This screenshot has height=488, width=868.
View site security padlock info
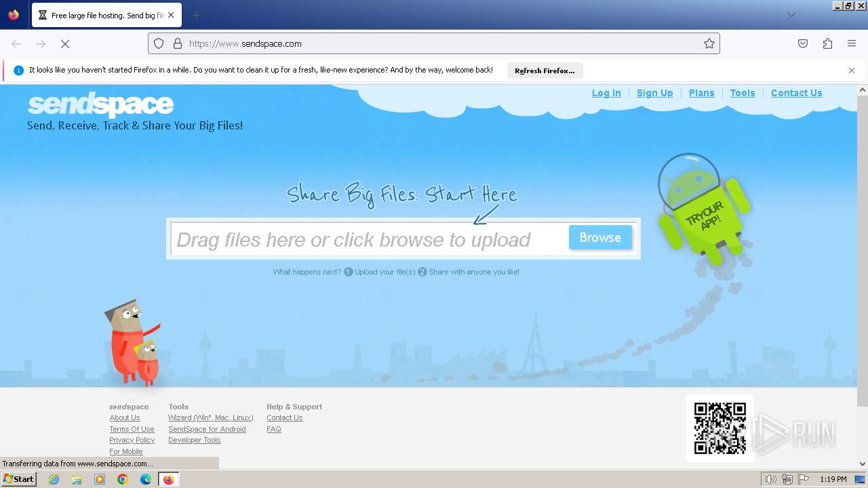(178, 43)
